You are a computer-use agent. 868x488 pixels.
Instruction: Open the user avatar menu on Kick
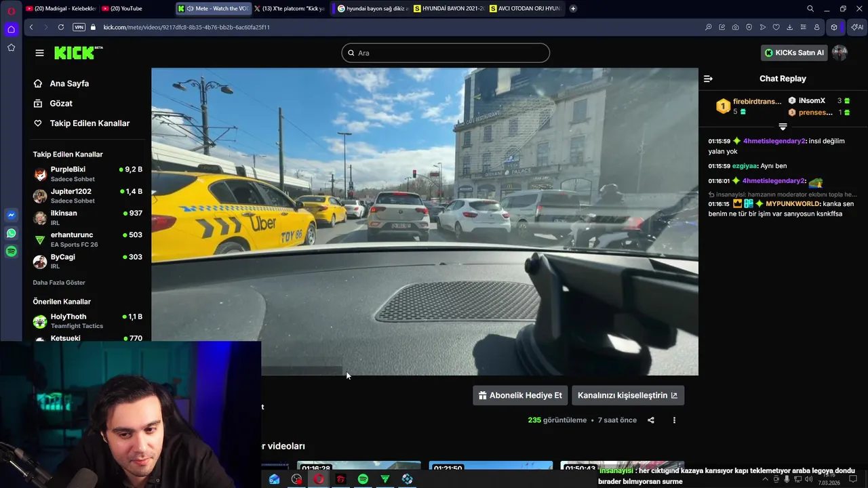840,53
